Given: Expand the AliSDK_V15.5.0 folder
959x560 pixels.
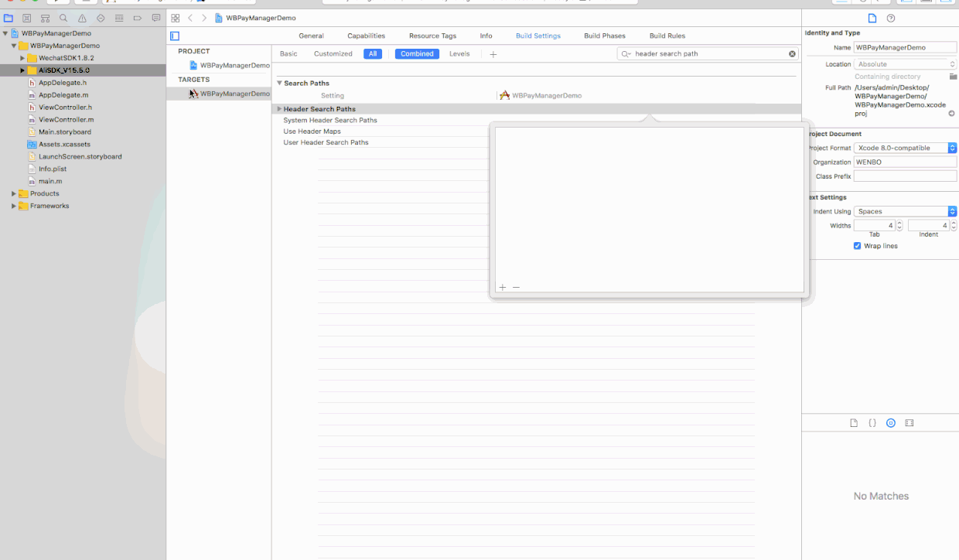Looking at the screenshot, I should [22, 70].
